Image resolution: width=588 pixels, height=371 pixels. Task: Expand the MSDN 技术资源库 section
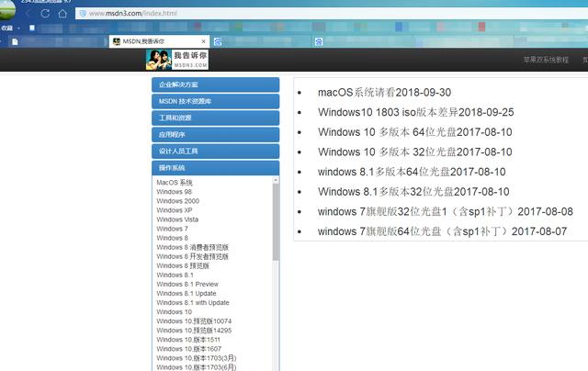216,101
